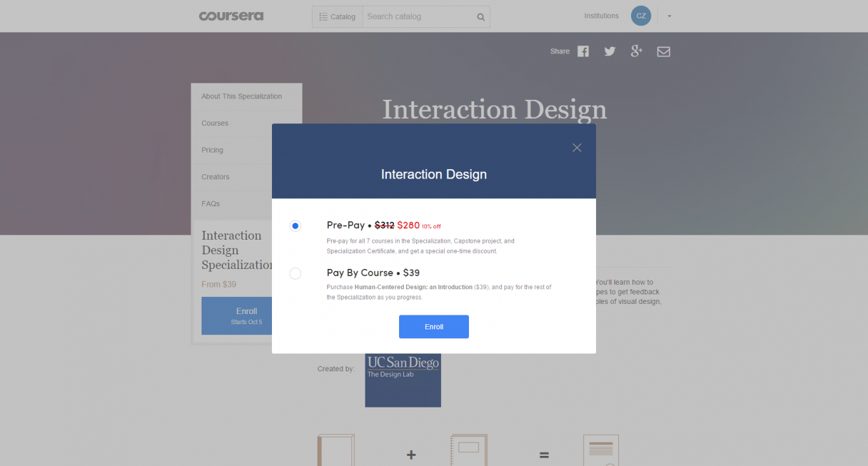Viewport: 868px width, 466px height.
Task: Click Interaction Design Specialization sidebar title
Action: (236, 250)
